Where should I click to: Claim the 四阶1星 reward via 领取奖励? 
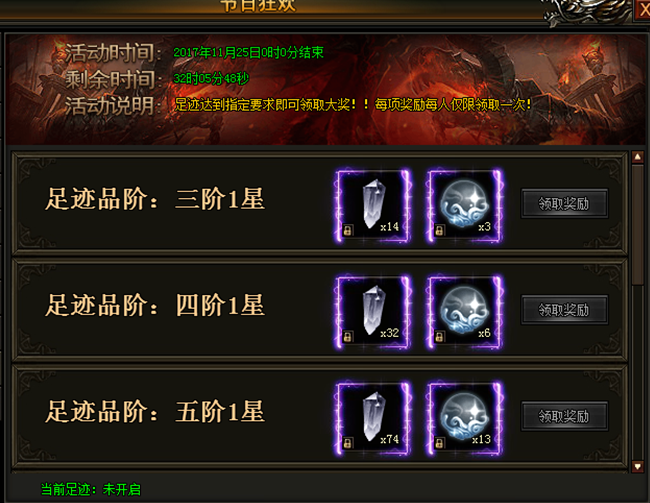pos(564,310)
